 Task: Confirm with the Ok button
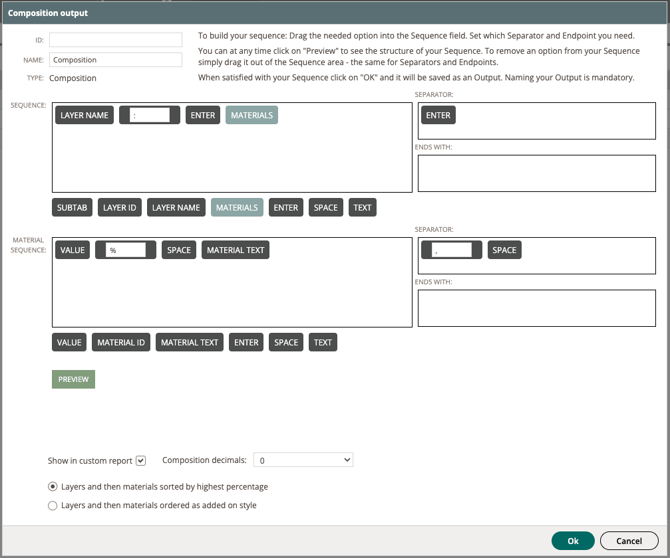572,540
